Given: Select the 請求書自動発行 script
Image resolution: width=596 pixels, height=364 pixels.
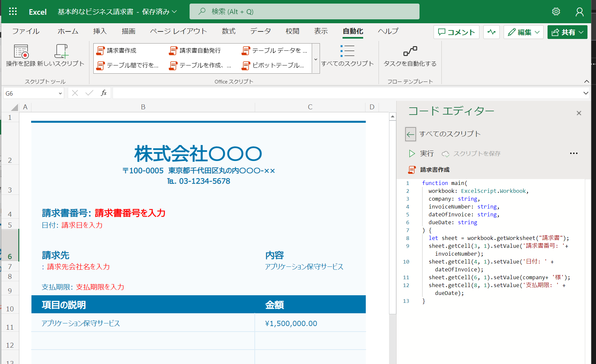Looking at the screenshot, I should 195,50.
